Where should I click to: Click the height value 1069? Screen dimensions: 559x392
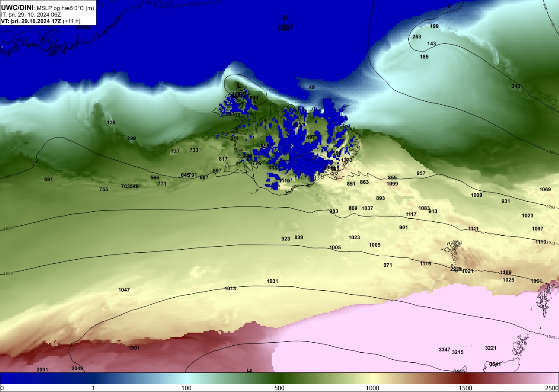pyautogui.click(x=545, y=189)
